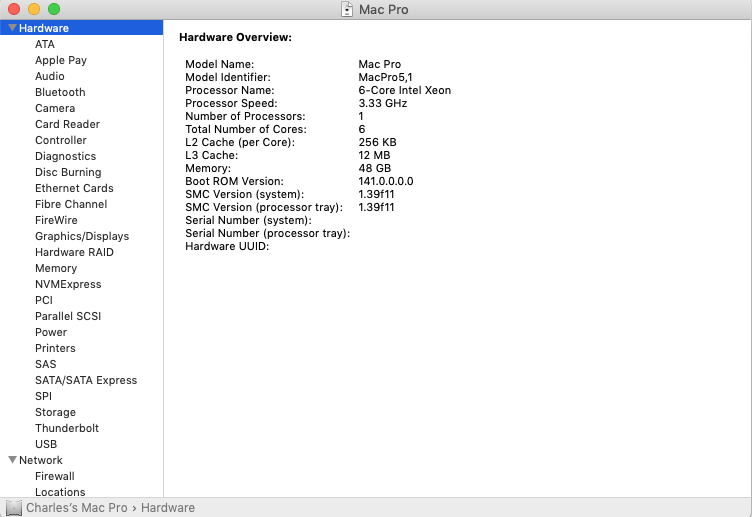
Task: Close the Mac Pro window
Action: [14, 9]
